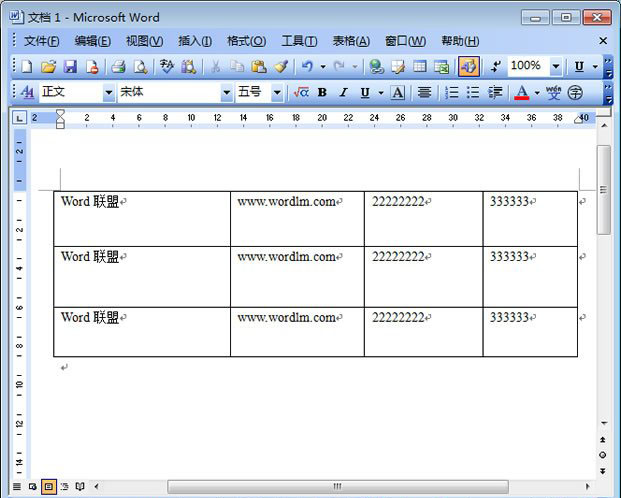
Task: Click the numbered list icon
Action: coord(452,93)
